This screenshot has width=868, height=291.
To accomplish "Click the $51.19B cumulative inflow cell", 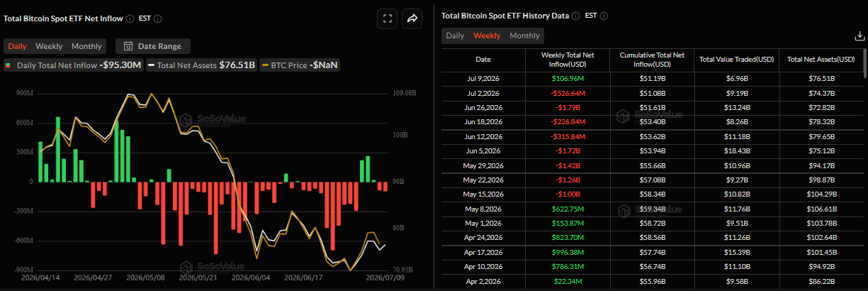I will click(x=651, y=79).
